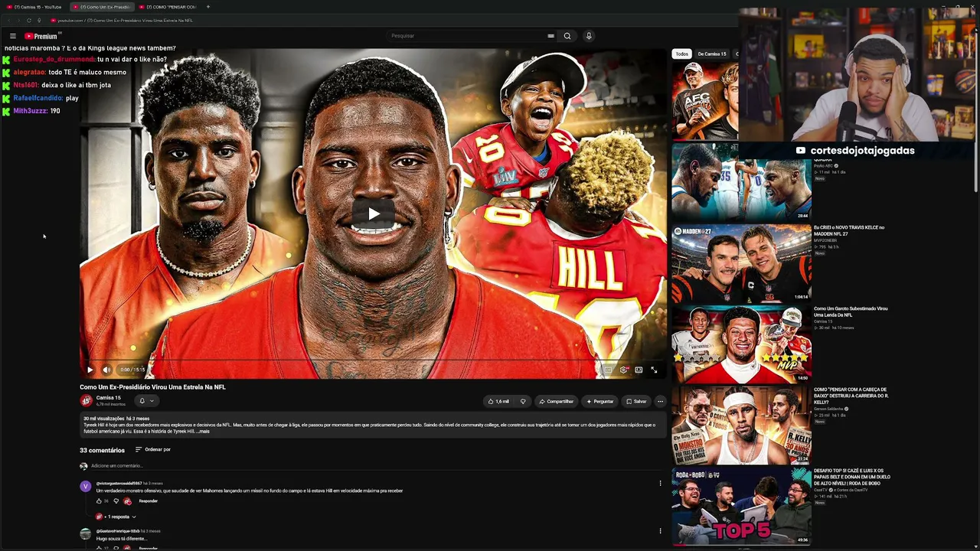Like the video with 1,6 mil likes

(499, 401)
